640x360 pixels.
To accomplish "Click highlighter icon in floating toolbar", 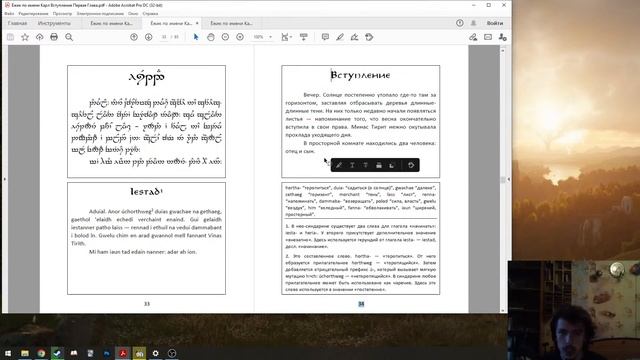I will pyautogui.click(x=339, y=165).
